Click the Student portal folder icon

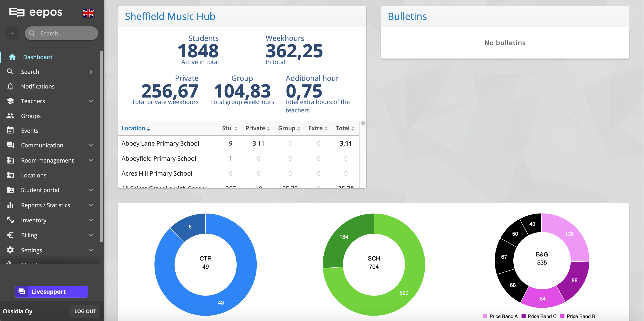click(10, 190)
